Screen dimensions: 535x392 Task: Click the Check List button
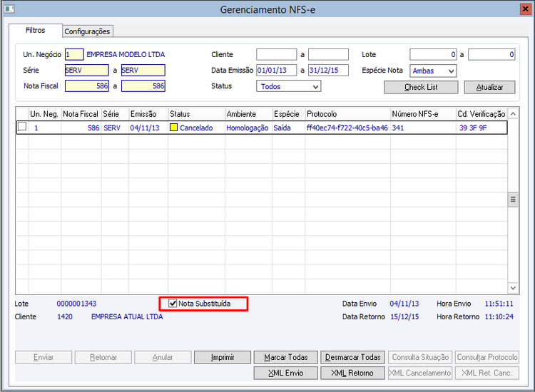point(421,87)
